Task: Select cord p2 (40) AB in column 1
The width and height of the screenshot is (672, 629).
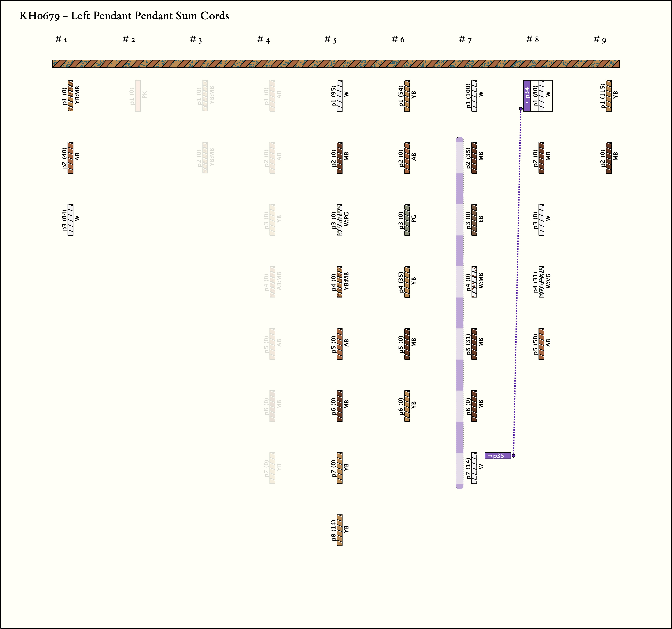Action: point(70,158)
